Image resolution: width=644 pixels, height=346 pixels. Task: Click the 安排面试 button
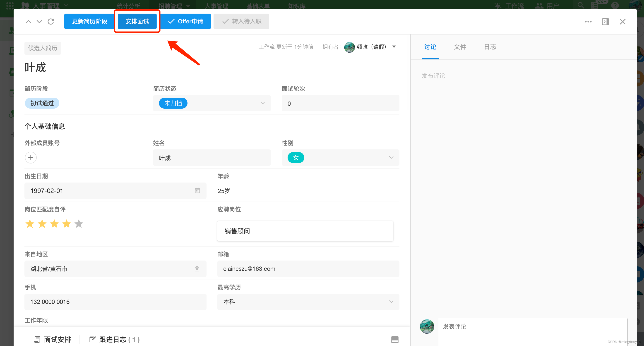pos(137,21)
